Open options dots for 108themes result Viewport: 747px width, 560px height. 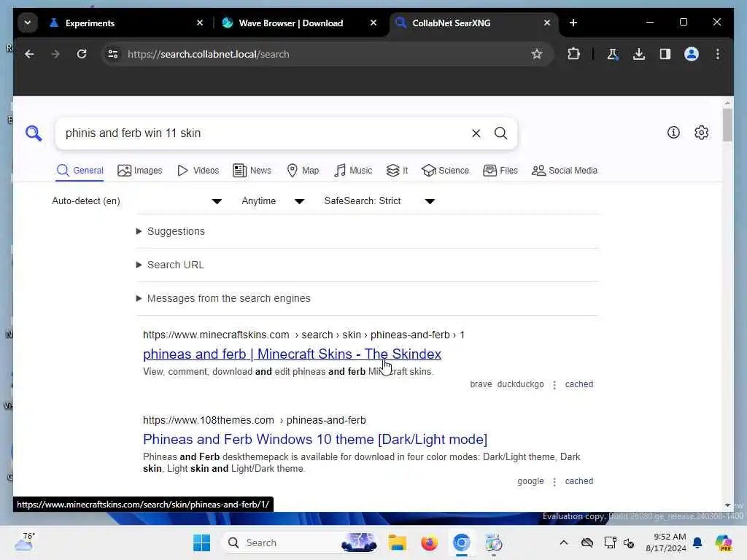click(554, 482)
